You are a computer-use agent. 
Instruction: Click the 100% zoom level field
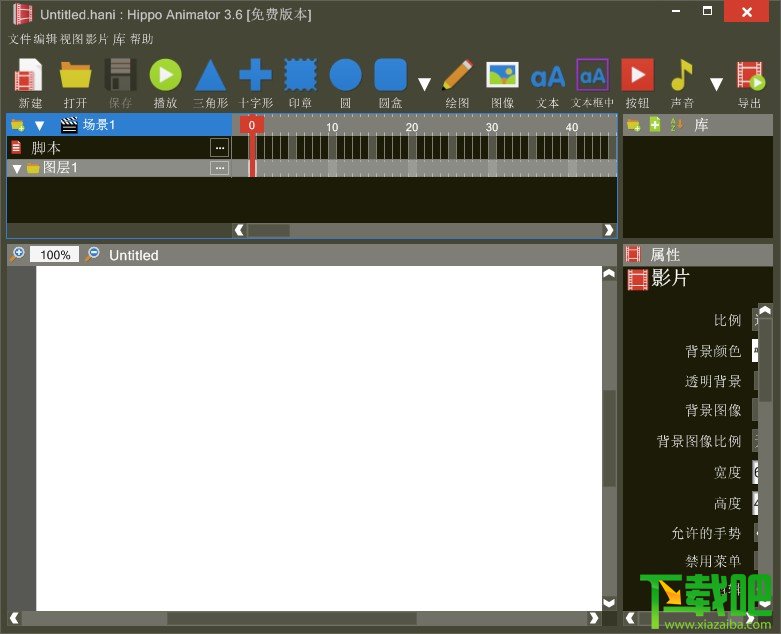click(x=55, y=254)
